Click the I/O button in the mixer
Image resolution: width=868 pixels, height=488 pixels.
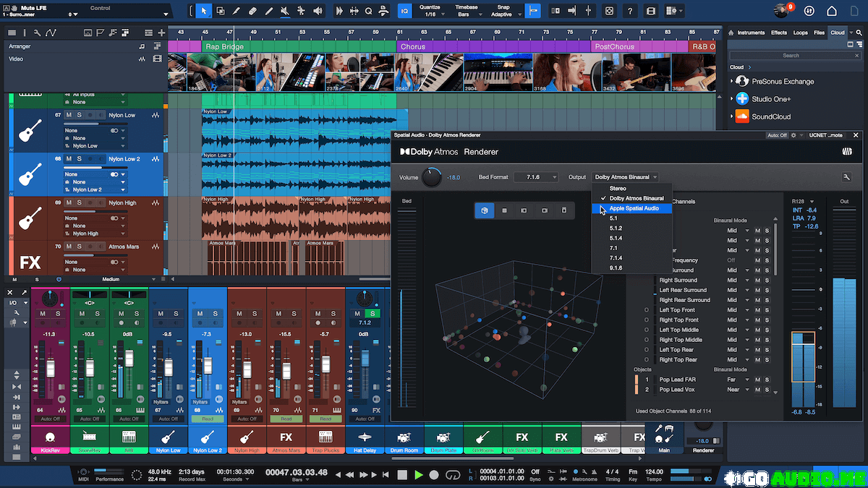(13, 303)
